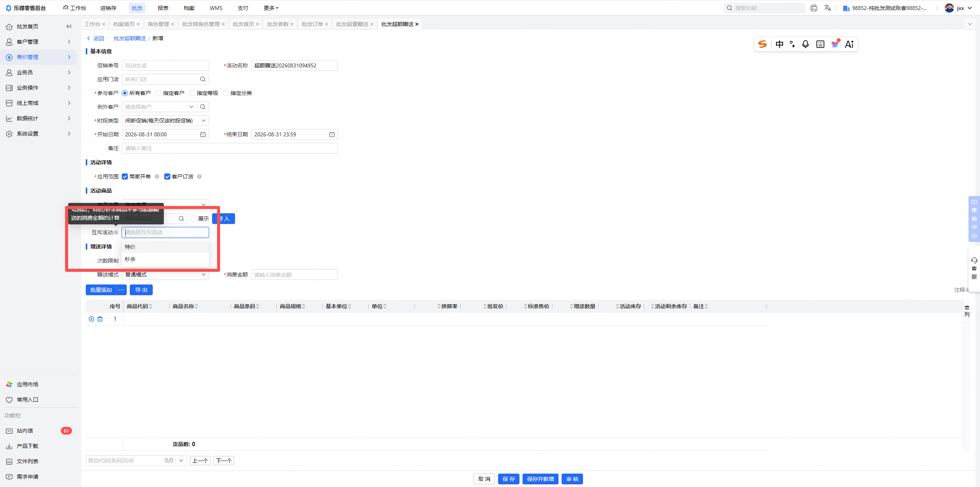This screenshot has width=980, height=487.
Task: Delete row one with trash icon
Action: (100, 319)
